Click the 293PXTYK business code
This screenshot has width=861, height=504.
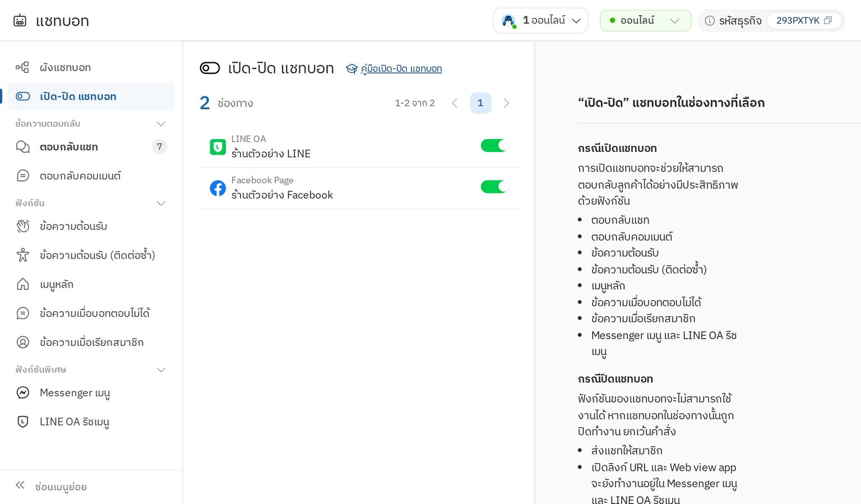pyautogui.click(x=798, y=21)
